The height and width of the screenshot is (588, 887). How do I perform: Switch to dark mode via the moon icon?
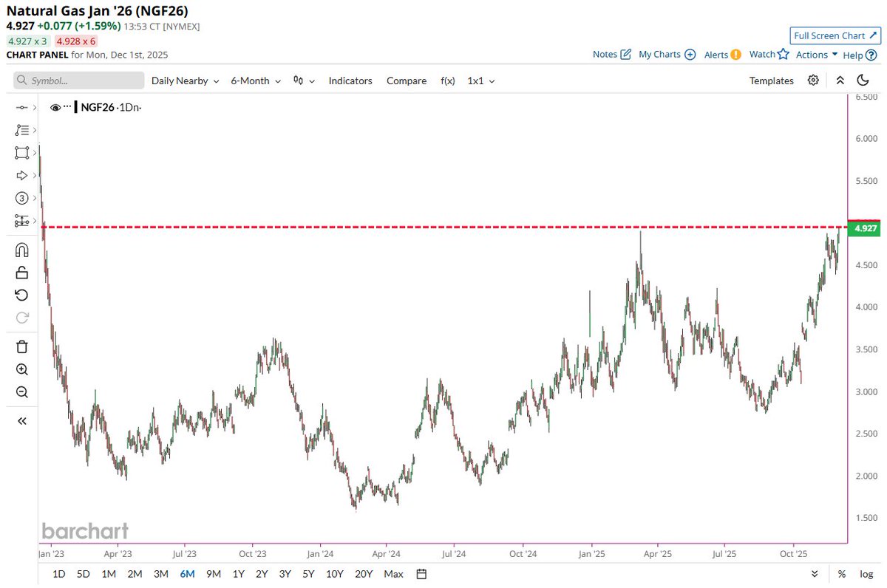click(x=863, y=81)
